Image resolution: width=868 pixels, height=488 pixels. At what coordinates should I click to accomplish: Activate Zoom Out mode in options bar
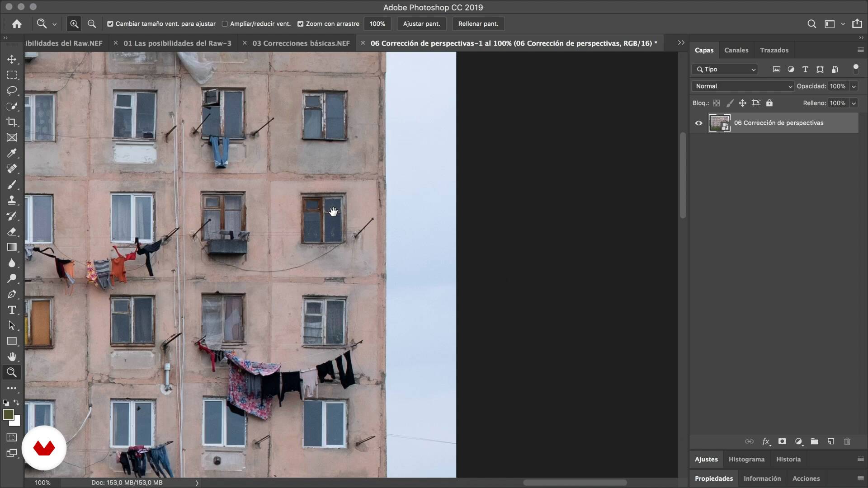pyautogui.click(x=92, y=24)
